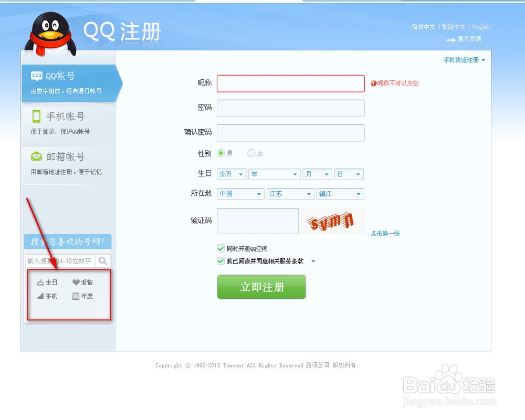Click the captcha image
This screenshot has width=525, height=420.
click(333, 221)
